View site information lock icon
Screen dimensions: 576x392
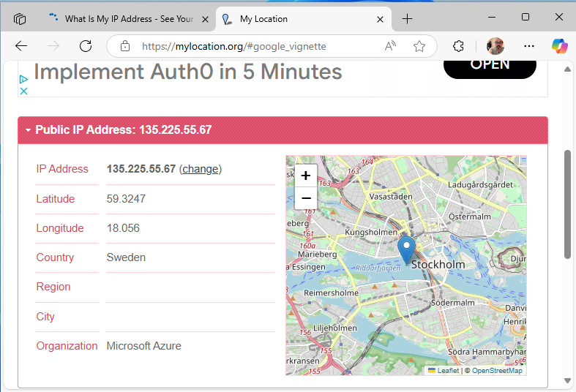pyautogui.click(x=125, y=46)
